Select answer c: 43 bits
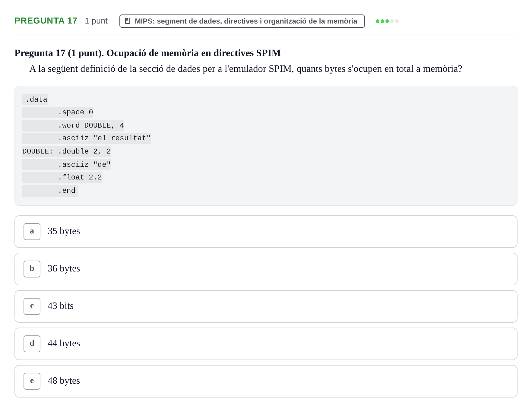This screenshot has width=532, height=412. pos(266,306)
